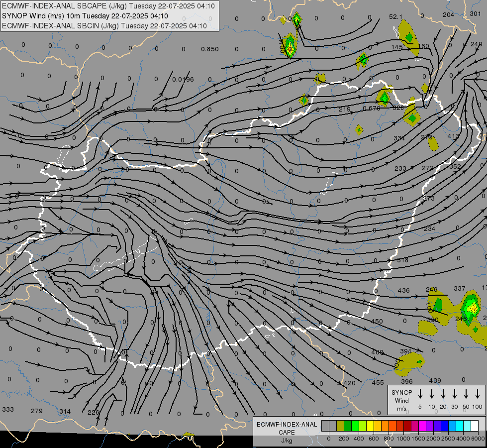487x448 pixels.
Task: Click the SBCIN title line in the header
Action: click(x=104, y=26)
